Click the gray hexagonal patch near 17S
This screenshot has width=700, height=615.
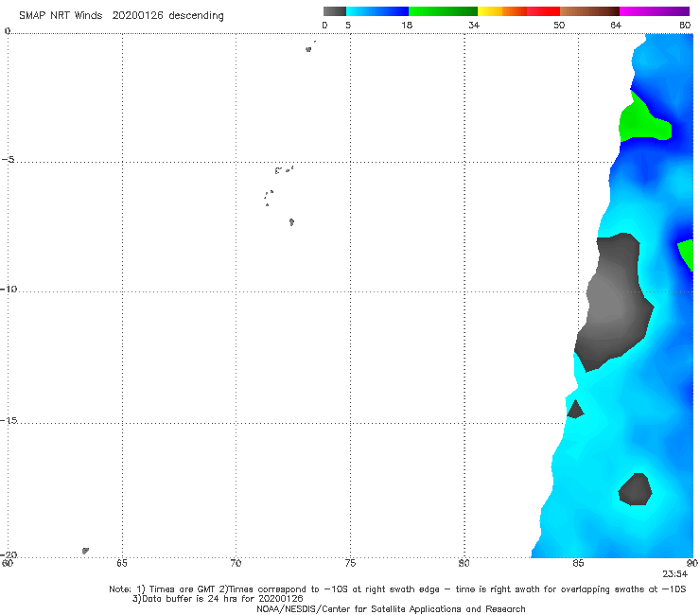(635, 489)
